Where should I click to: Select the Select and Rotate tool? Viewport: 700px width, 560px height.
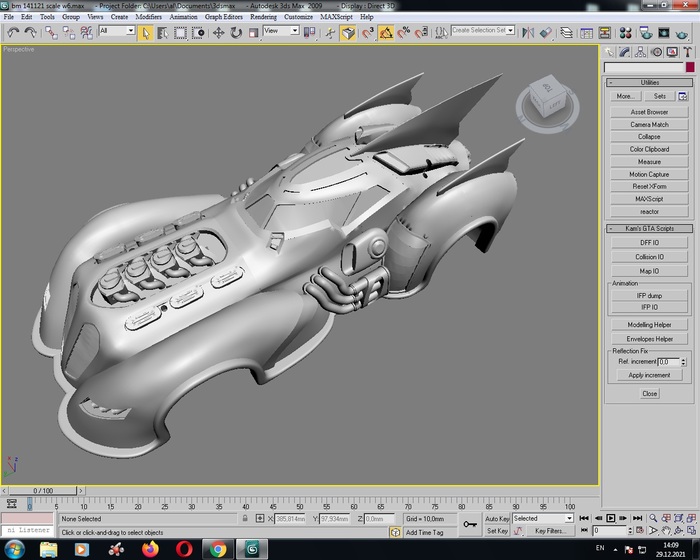coord(236,33)
